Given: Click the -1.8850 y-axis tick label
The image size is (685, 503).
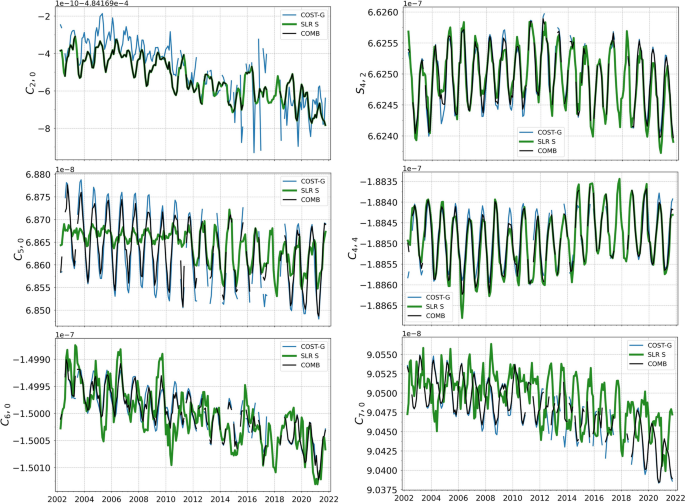Looking at the screenshot, I should 379,243.
